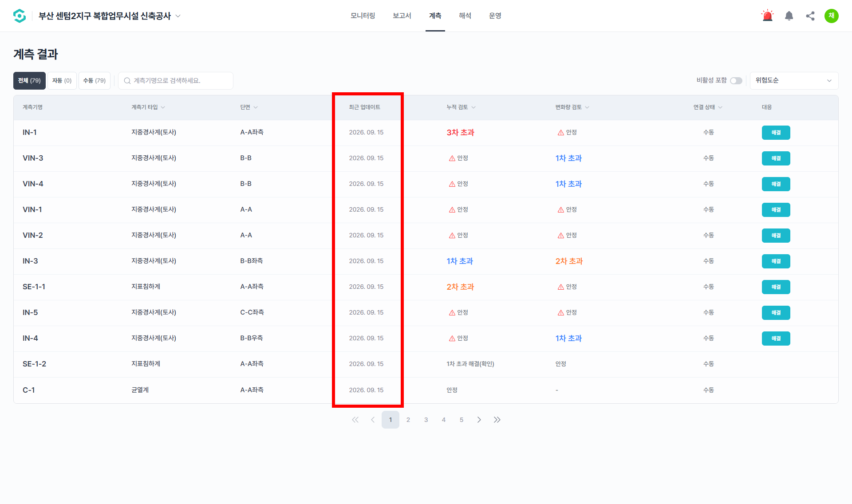
Task: Switch to the 모니터링 tab
Action: click(x=363, y=16)
